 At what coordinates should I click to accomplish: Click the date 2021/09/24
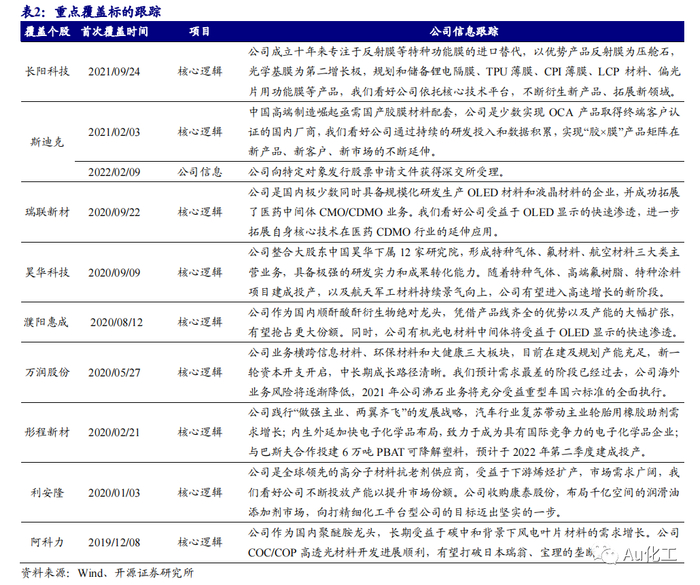click(114, 71)
